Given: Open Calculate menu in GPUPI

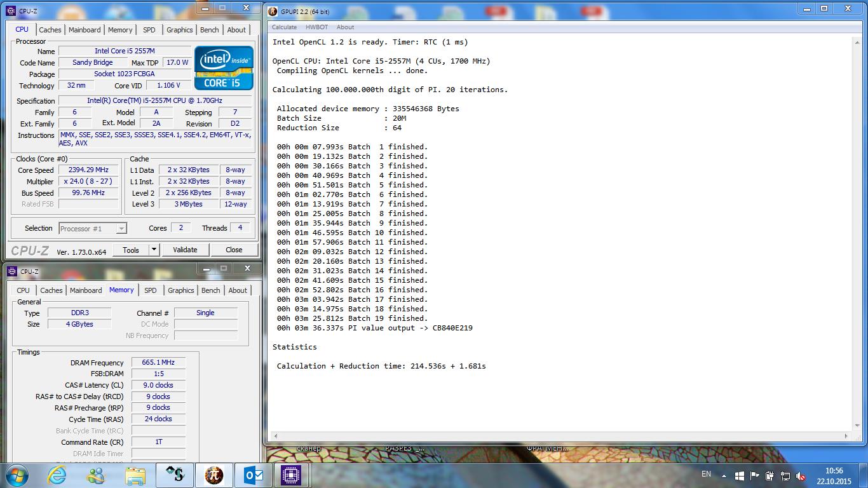Looking at the screenshot, I should [x=284, y=27].
